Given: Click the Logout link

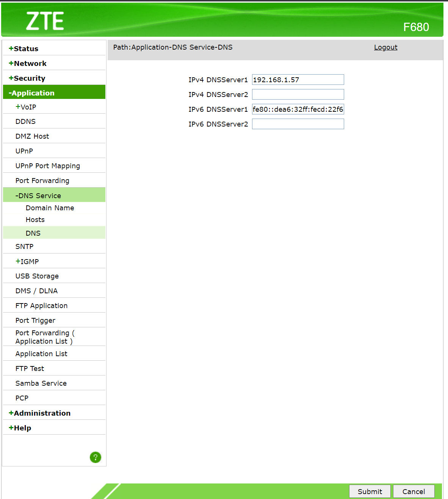Looking at the screenshot, I should 385,47.
